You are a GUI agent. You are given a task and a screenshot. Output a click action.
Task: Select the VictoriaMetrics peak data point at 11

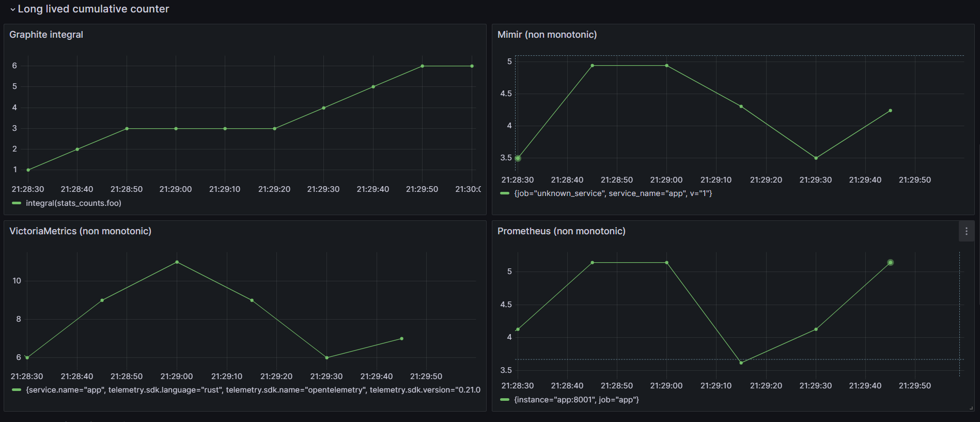coord(177,262)
